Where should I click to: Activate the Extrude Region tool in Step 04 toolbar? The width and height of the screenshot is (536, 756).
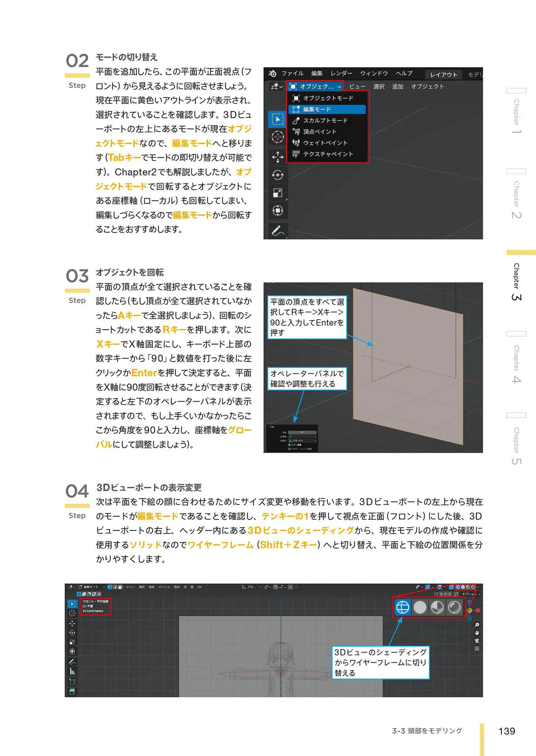(72, 692)
